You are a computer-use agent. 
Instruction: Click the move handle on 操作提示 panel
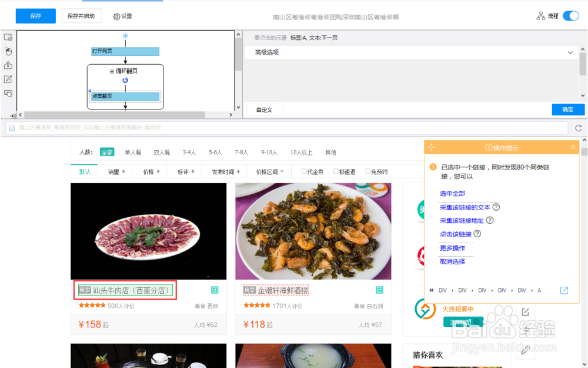pyautogui.click(x=431, y=147)
